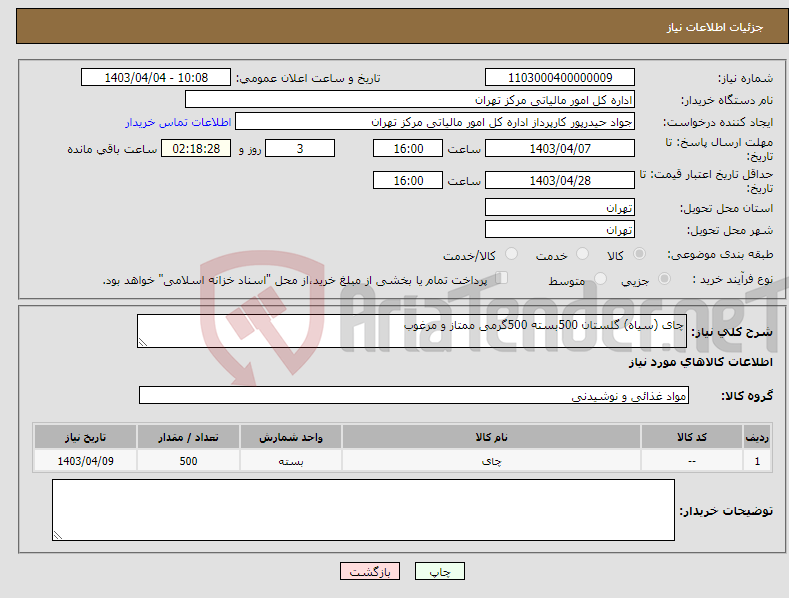Click the جزئیات اطلاعات نیاز header title

pyautogui.click(x=715, y=27)
